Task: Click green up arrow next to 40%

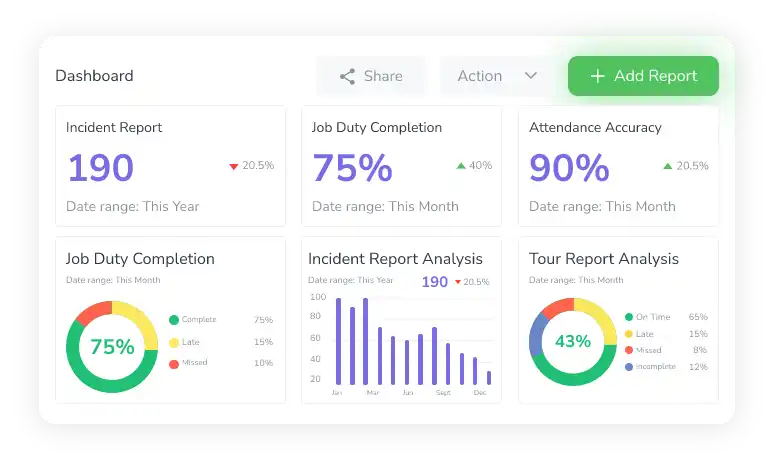Action: click(x=461, y=166)
